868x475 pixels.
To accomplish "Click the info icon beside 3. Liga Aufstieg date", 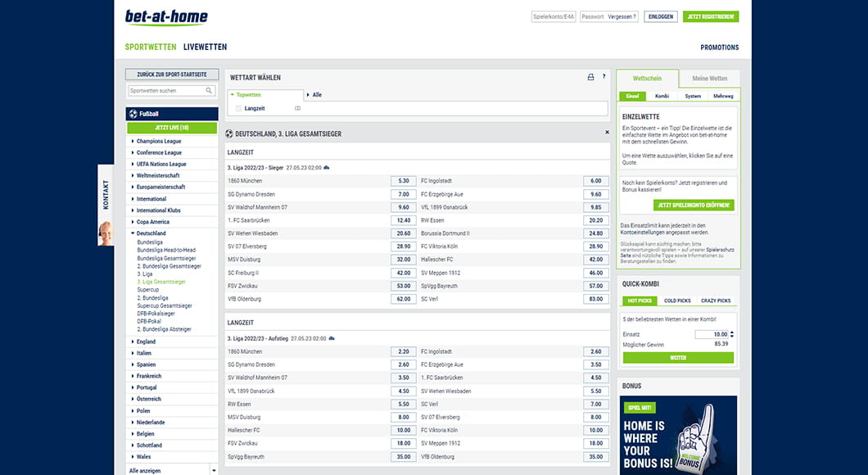I will (332, 338).
